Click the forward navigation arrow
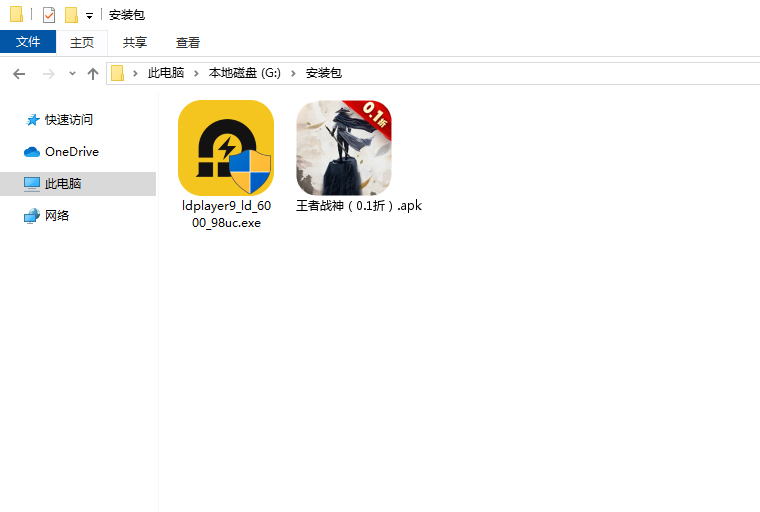This screenshot has height=512, width=760. (x=48, y=73)
